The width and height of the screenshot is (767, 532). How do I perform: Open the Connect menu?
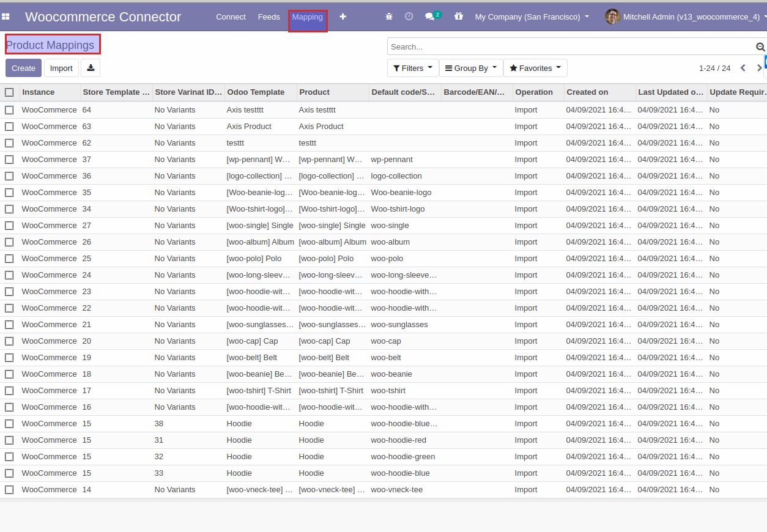click(231, 17)
